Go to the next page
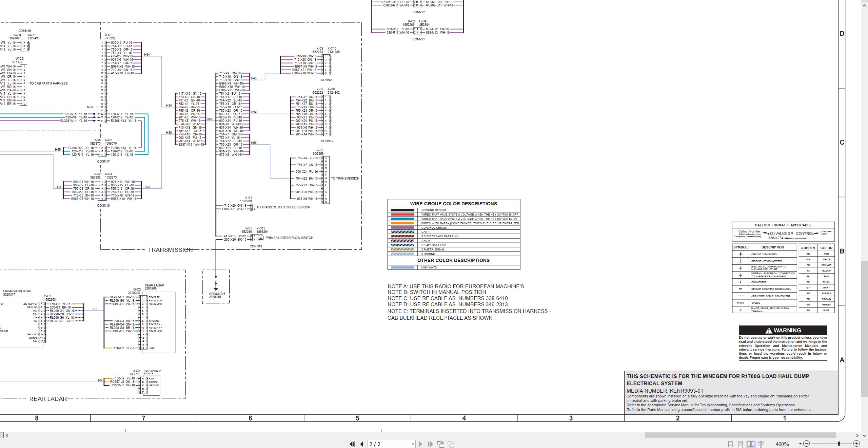 pyautogui.click(x=421, y=444)
